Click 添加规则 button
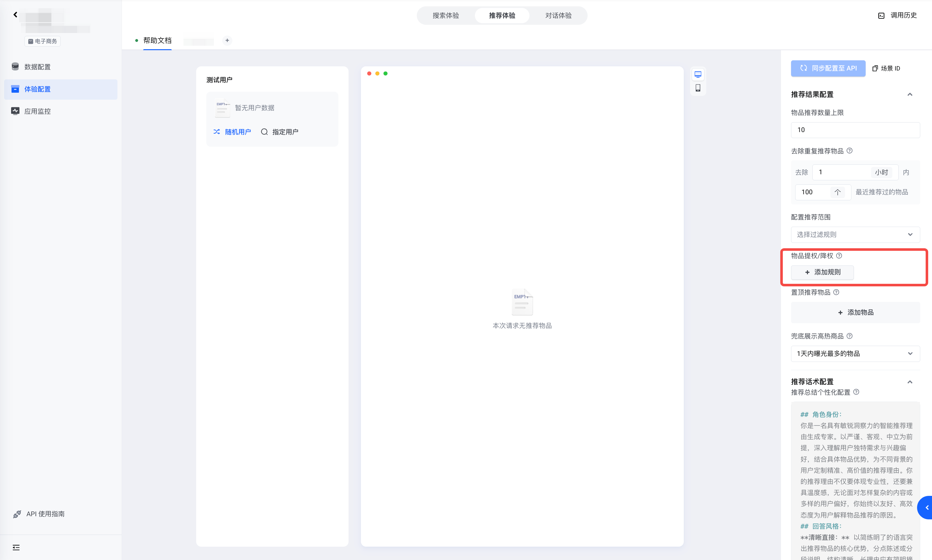Viewport: 932px width, 560px height. 822,272
